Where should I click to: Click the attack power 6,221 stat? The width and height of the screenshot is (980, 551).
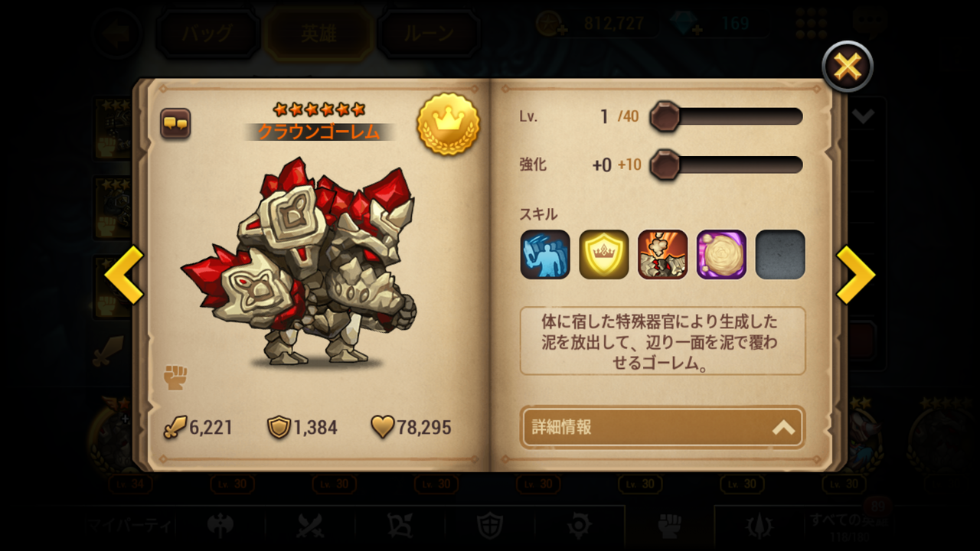198,427
